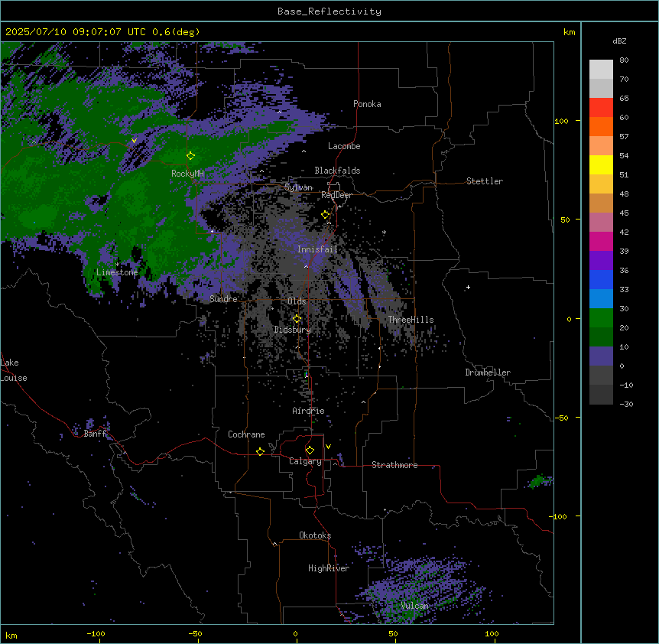Pick the light gray 70-80 dBZ swatch
The image size is (659, 644).
point(601,70)
